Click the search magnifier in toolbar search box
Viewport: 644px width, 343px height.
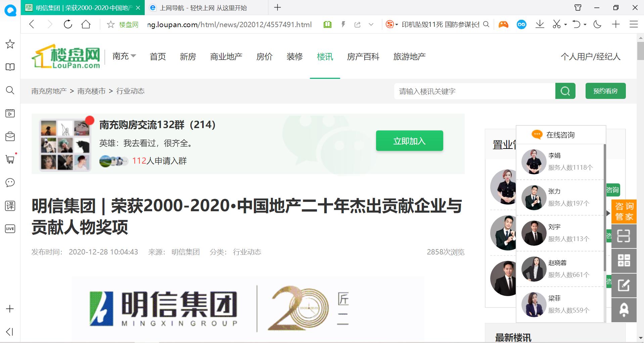point(486,24)
